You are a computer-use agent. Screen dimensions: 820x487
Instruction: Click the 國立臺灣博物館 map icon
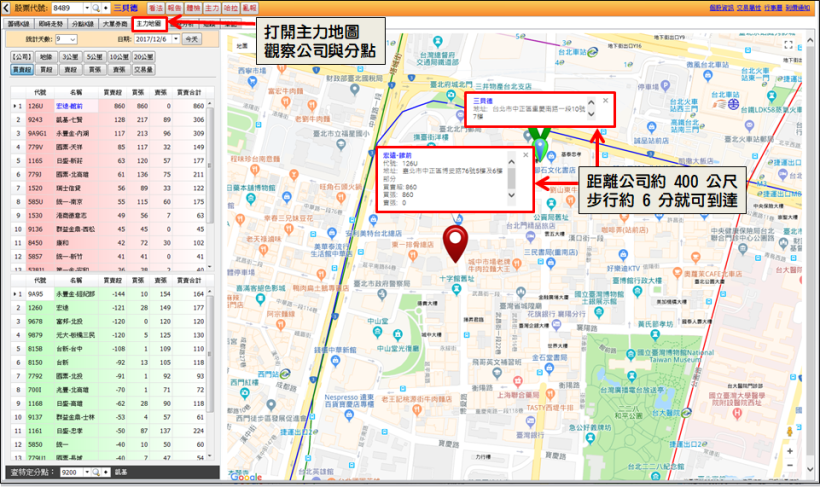point(631,354)
